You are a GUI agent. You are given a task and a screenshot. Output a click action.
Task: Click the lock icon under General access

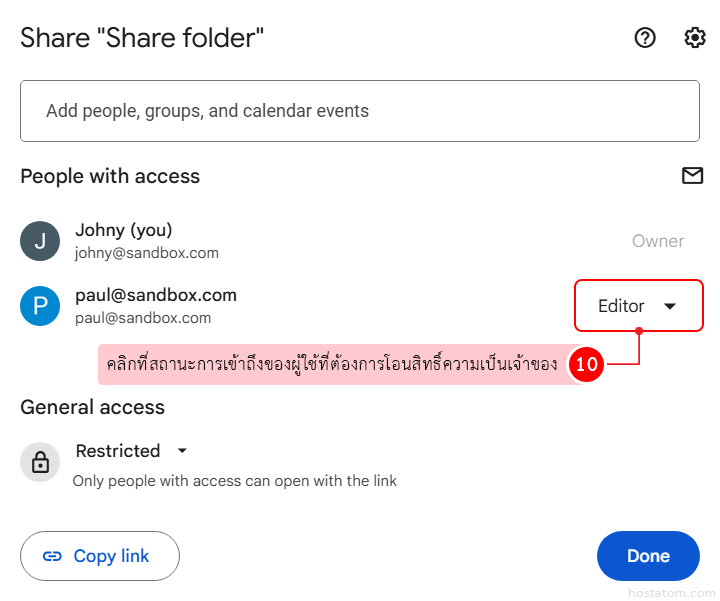(40, 462)
